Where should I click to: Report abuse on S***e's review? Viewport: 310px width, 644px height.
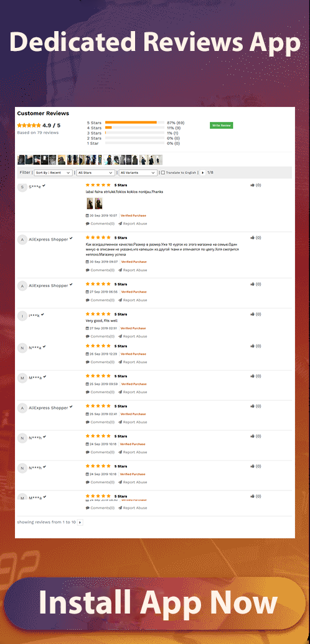(x=133, y=224)
